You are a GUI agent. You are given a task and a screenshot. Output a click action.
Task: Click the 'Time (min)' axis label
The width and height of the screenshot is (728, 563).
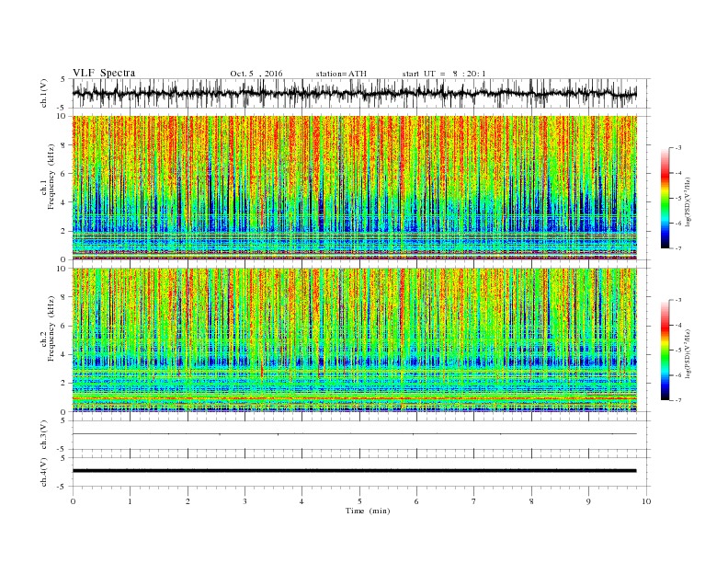pos(368,511)
